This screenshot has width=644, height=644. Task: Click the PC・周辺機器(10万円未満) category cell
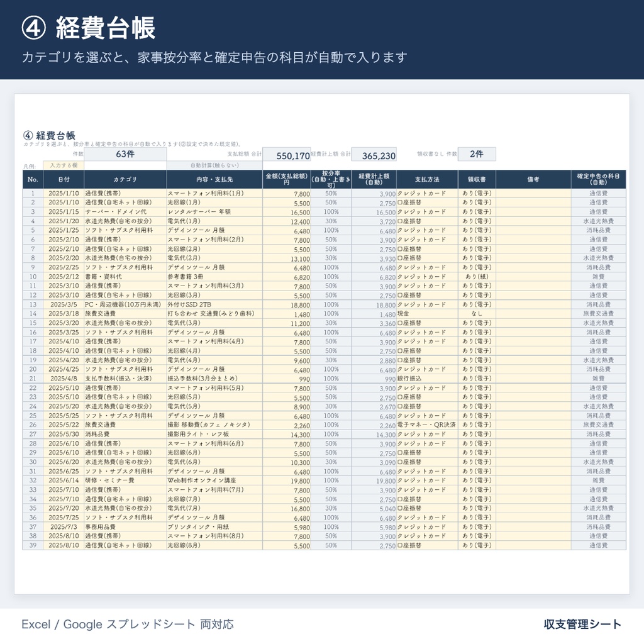point(125,304)
